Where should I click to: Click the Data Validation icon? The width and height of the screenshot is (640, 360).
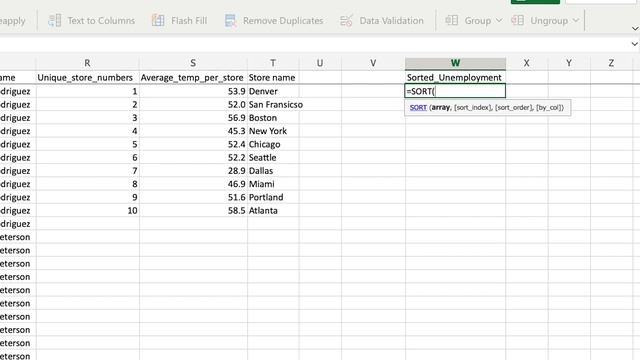[346, 20]
